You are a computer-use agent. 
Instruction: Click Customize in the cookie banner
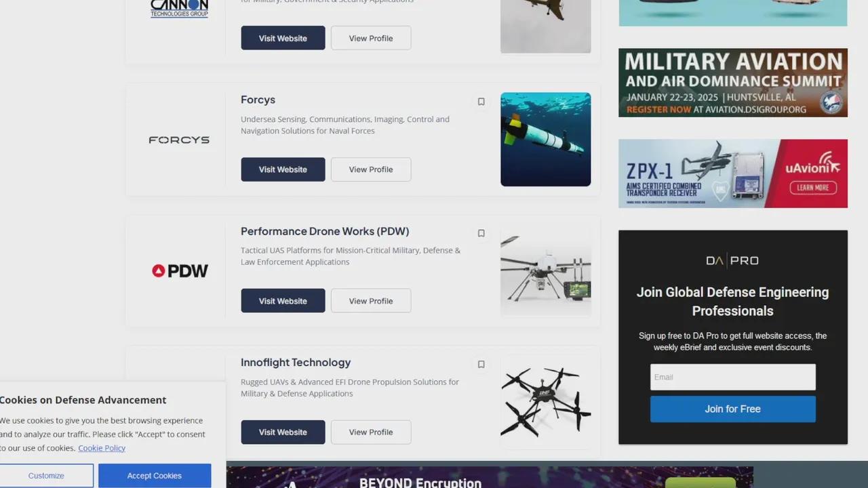click(46, 476)
